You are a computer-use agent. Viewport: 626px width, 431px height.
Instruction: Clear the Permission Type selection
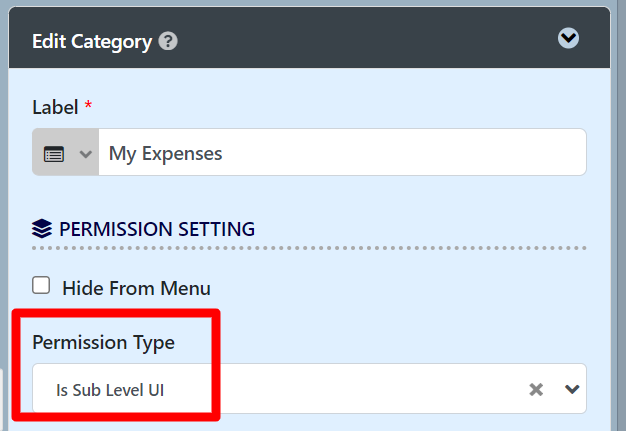pyautogui.click(x=536, y=389)
